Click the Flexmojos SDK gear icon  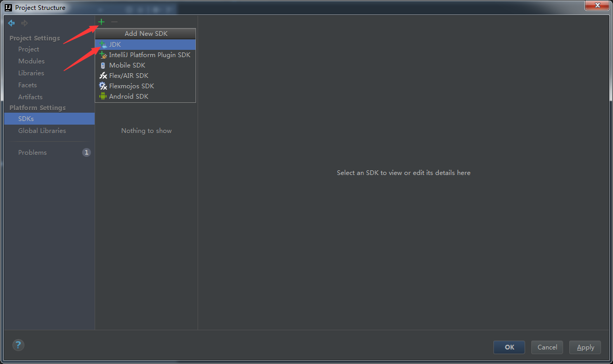pos(103,86)
